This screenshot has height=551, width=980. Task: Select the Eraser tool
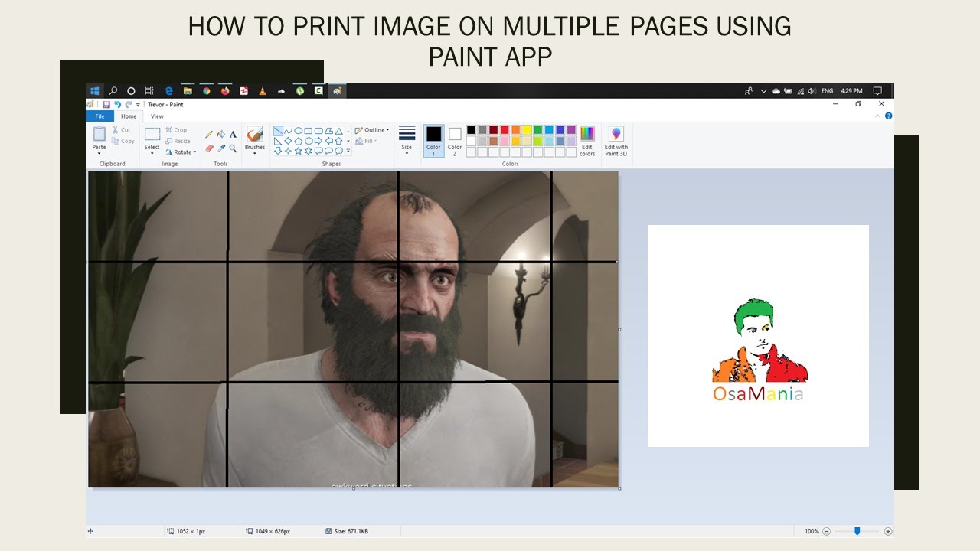pyautogui.click(x=209, y=148)
